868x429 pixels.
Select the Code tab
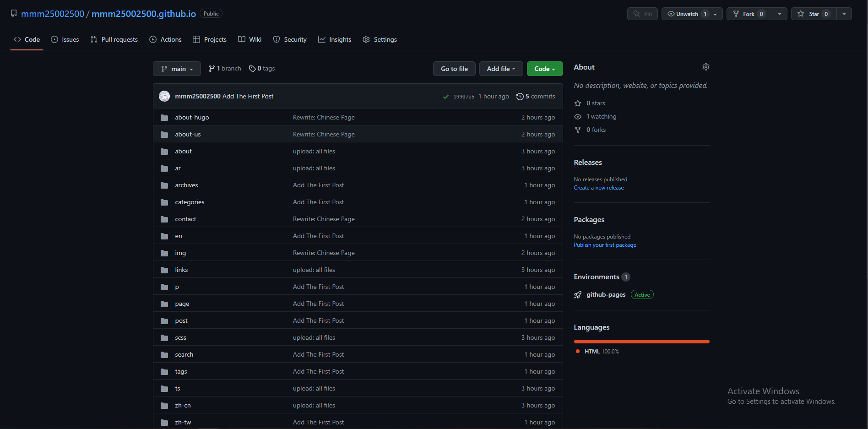tap(27, 39)
